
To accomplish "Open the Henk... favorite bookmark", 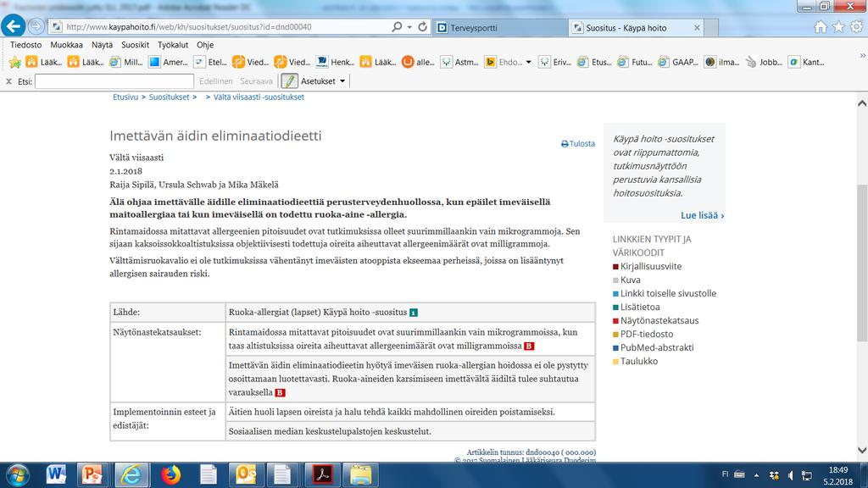I will point(335,62).
